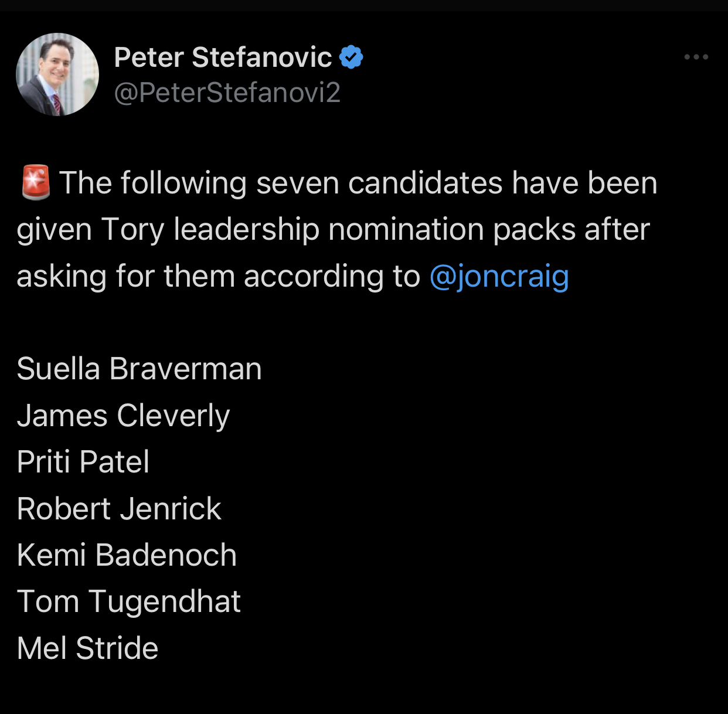Screen dimensions: 728x714
Task: Click the red siren emoji
Action: [36, 182]
